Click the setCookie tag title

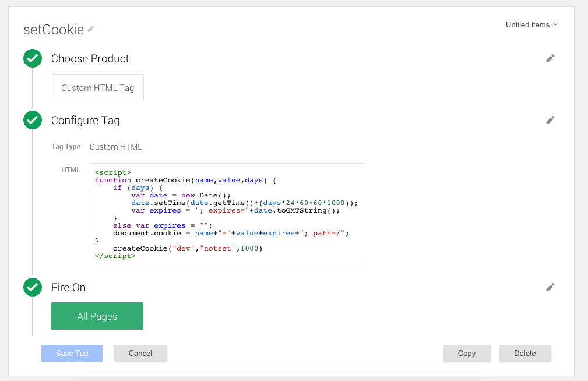(x=54, y=30)
